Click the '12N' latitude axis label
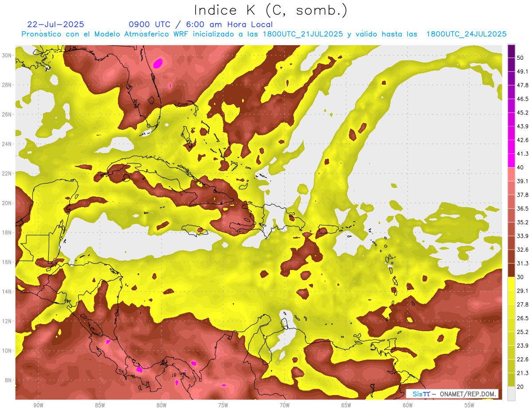The image size is (532, 411). pyautogui.click(x=7, y=321)
